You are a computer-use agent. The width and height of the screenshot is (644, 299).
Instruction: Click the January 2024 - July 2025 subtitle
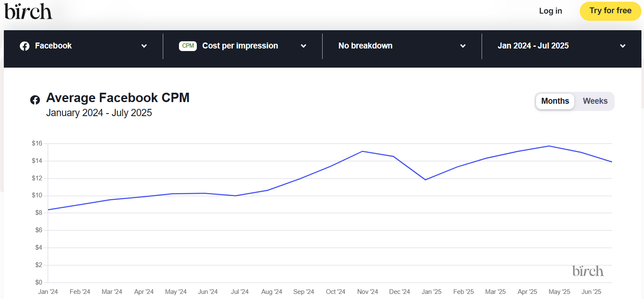click(99, 113)
